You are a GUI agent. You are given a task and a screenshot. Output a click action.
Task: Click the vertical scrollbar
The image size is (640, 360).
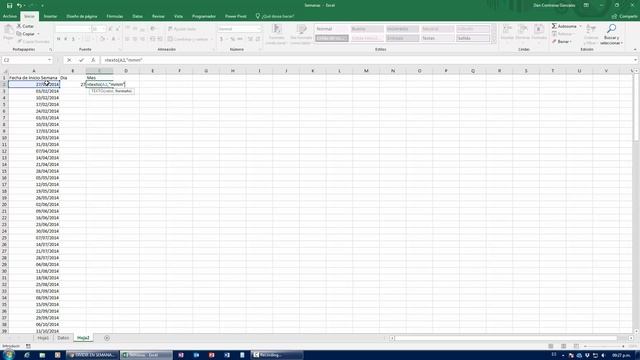(636, 108)
